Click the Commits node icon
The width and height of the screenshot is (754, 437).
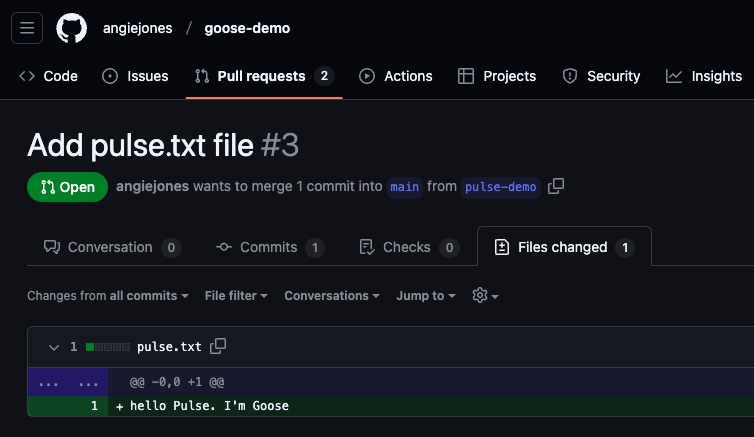(x=224, y=247)
